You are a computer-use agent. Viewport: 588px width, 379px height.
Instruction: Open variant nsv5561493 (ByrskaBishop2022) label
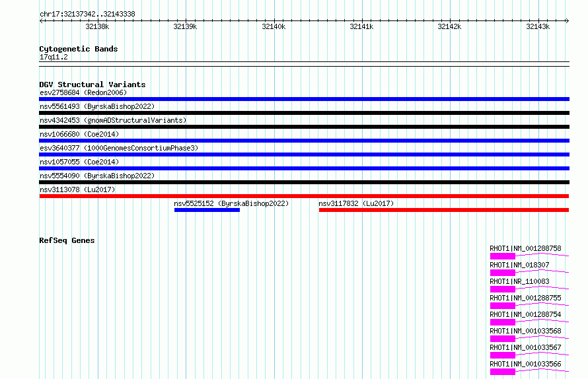(97, 106)
